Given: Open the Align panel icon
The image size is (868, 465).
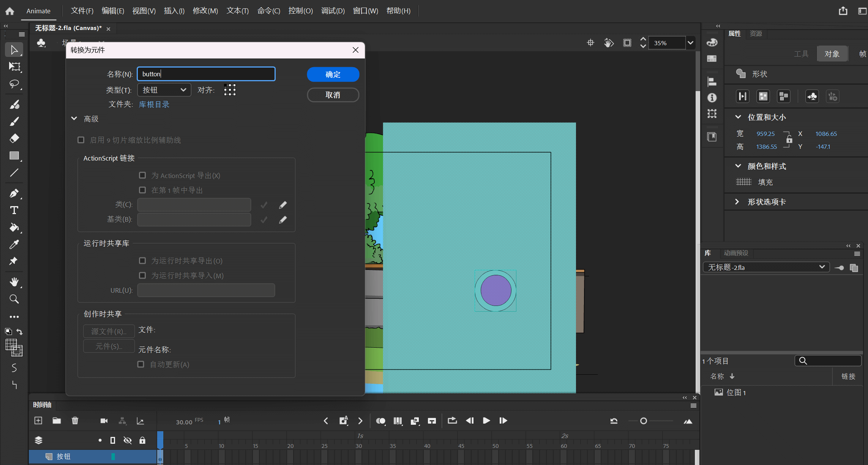Looking at the screenshot, I should click(712, 82).
